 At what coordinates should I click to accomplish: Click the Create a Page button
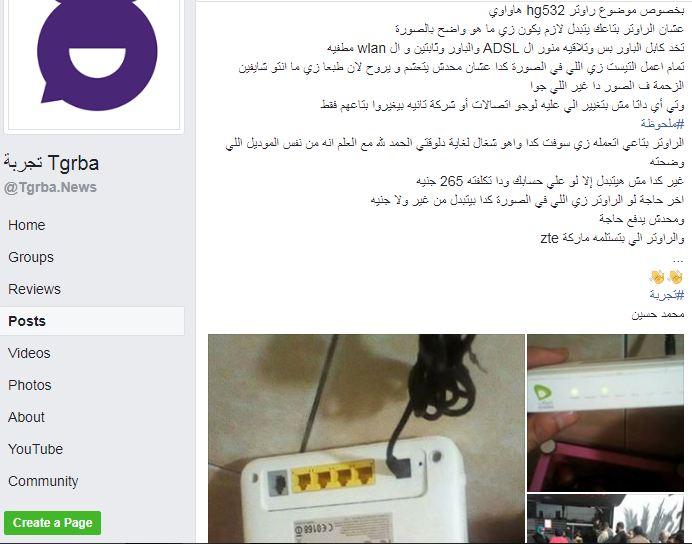click(53, 523)
